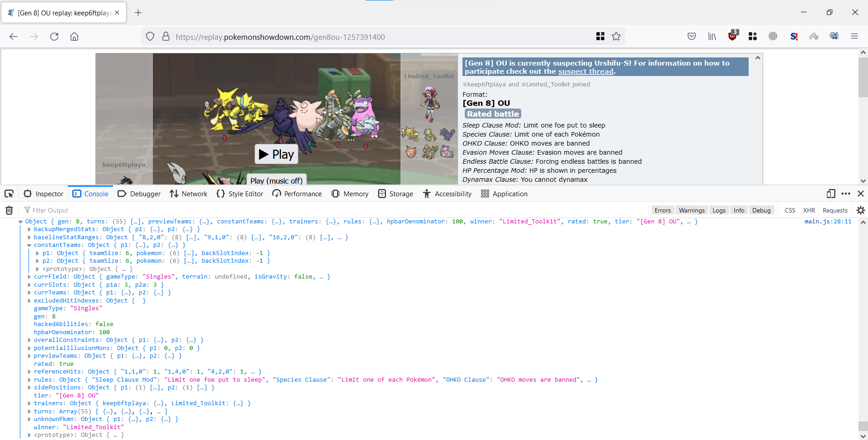The image size is (868, 440).
Task: Open the Performance tab
Action: [297, 194]
